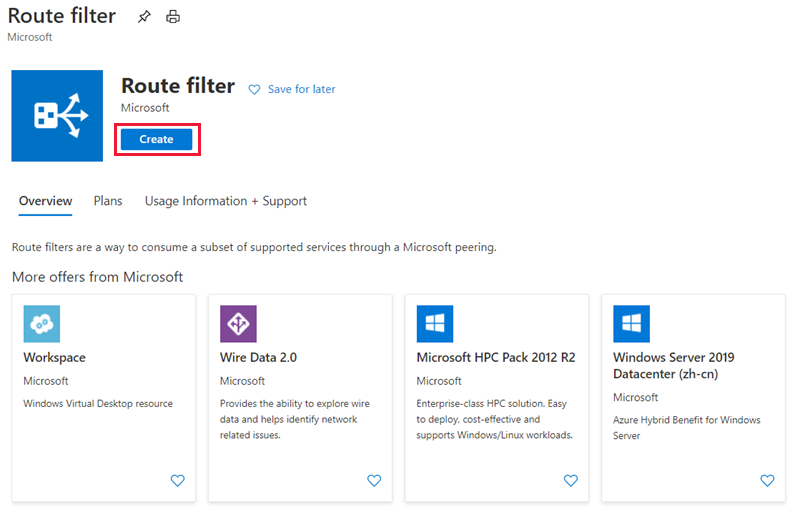800x512 pixels.
Task: Click the Create button
Action: point(157,139)
